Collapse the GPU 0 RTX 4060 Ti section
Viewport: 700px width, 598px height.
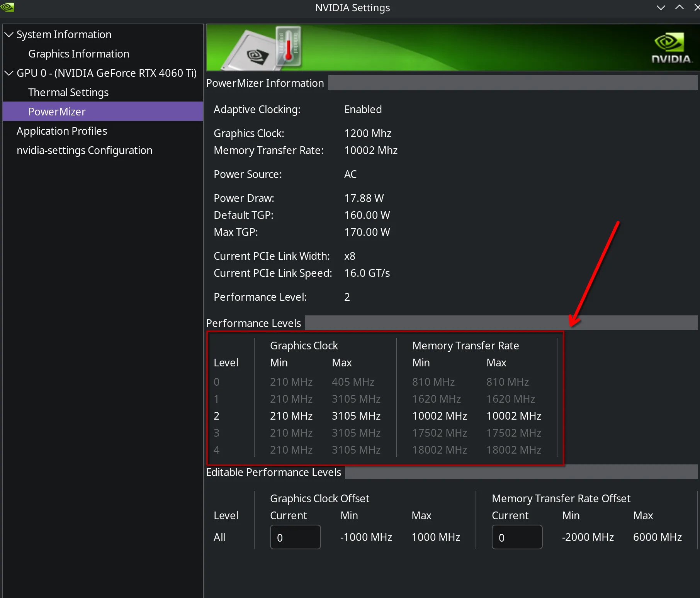coord(8,73)
